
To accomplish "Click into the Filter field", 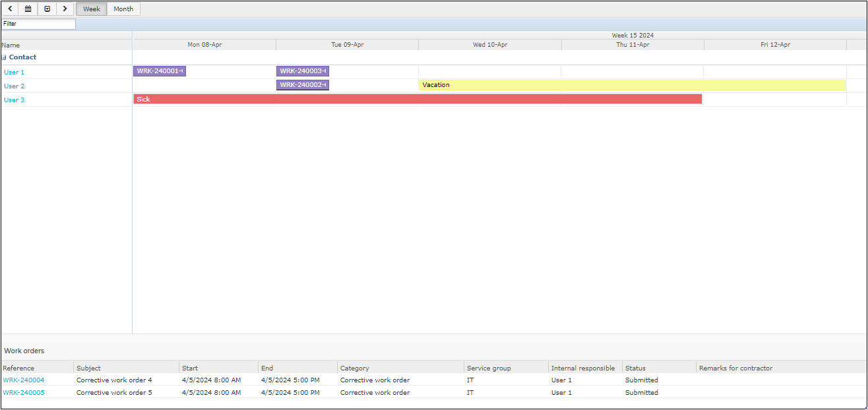I will point(38,24).
